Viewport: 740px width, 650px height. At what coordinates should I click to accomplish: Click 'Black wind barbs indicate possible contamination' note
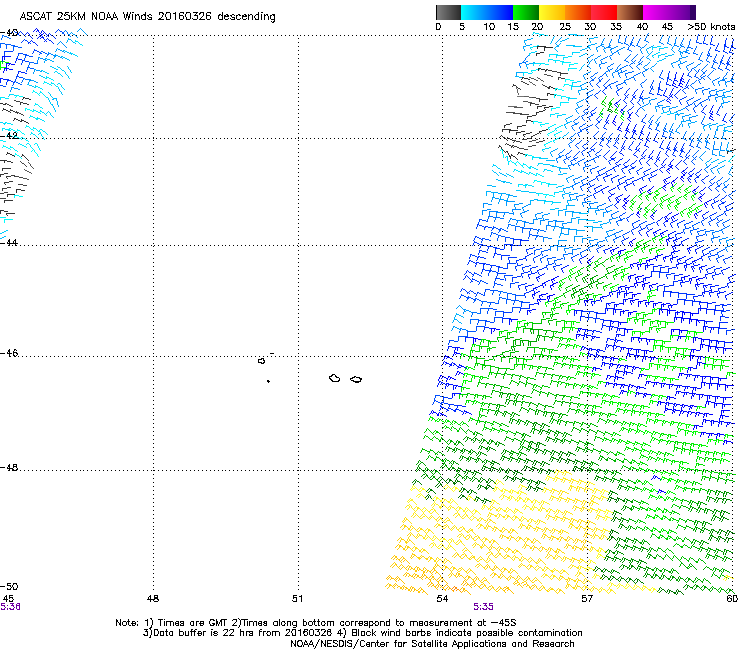467,633
